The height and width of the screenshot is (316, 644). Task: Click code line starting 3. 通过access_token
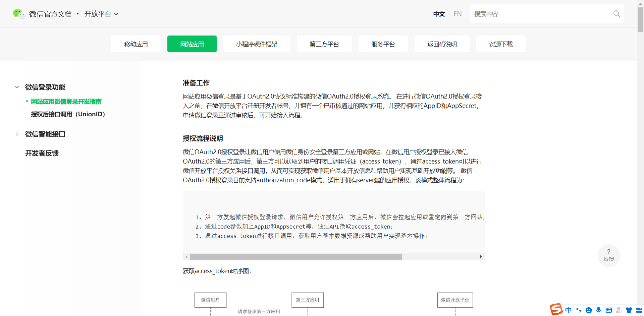coord(312,236)
